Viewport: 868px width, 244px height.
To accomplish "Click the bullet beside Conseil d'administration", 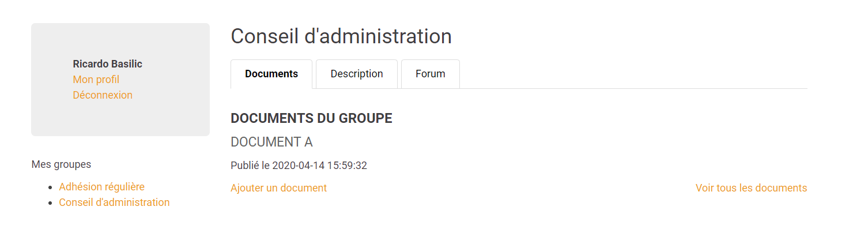I will tap(51, 203).
